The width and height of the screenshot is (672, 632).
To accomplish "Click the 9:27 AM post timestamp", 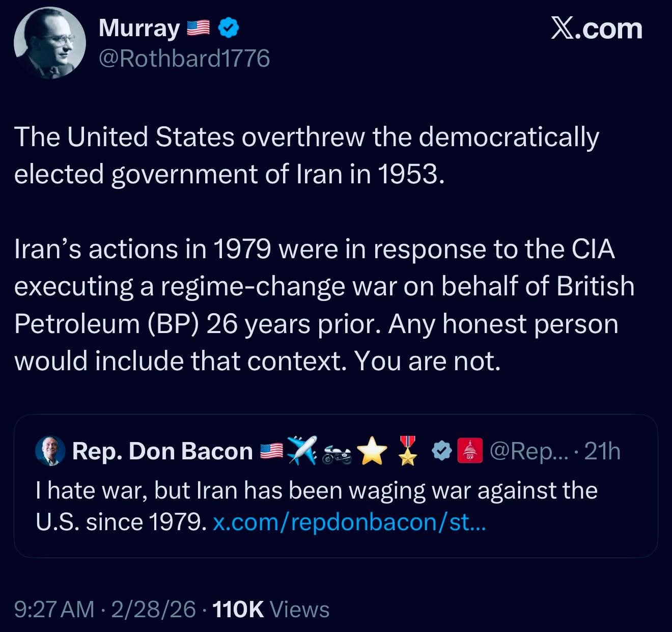I will tap(54, 610).
